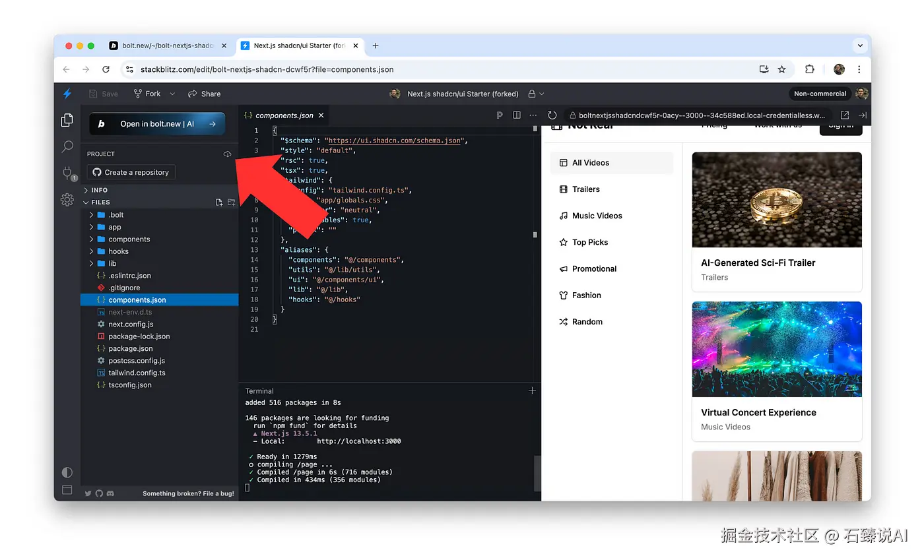Open the Virtual Concert Experience thumbnail
This screenshot has height=560, width=924.
click(777, 350)
